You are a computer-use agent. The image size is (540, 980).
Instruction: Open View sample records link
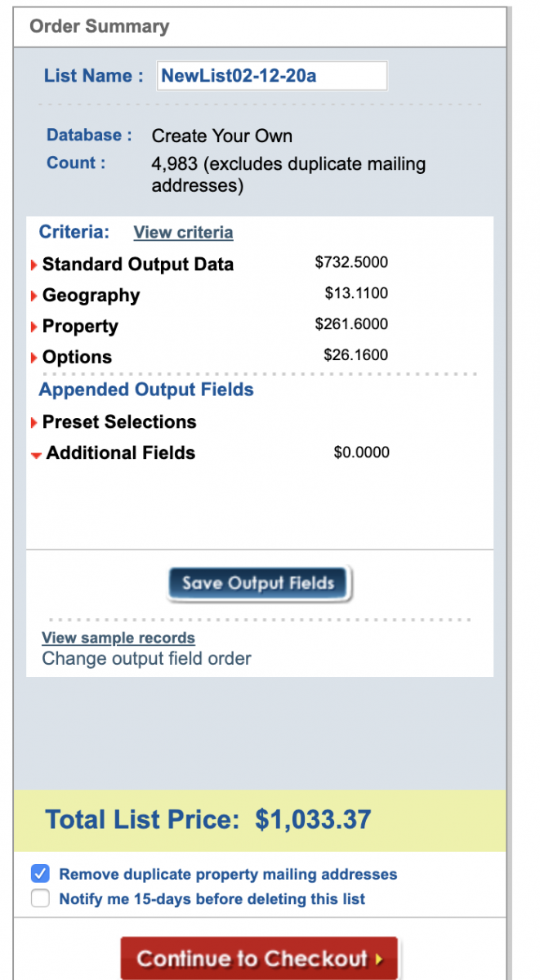pos(118,638)
